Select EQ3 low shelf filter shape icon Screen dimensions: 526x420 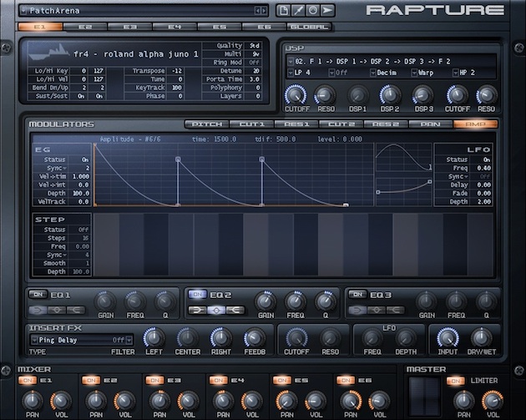pos(357,310)
